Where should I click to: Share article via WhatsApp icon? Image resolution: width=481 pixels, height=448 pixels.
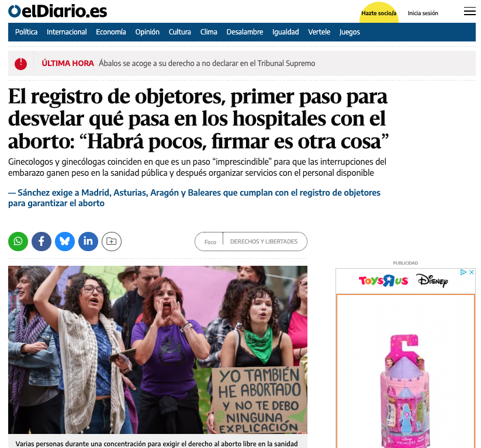18,242
